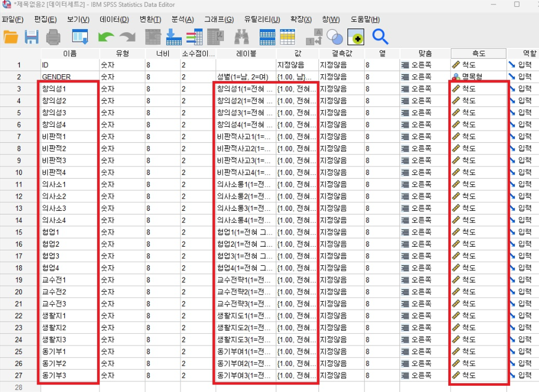
Task: Open the 편집(E) menu
Action: click(x=45, y=20)
